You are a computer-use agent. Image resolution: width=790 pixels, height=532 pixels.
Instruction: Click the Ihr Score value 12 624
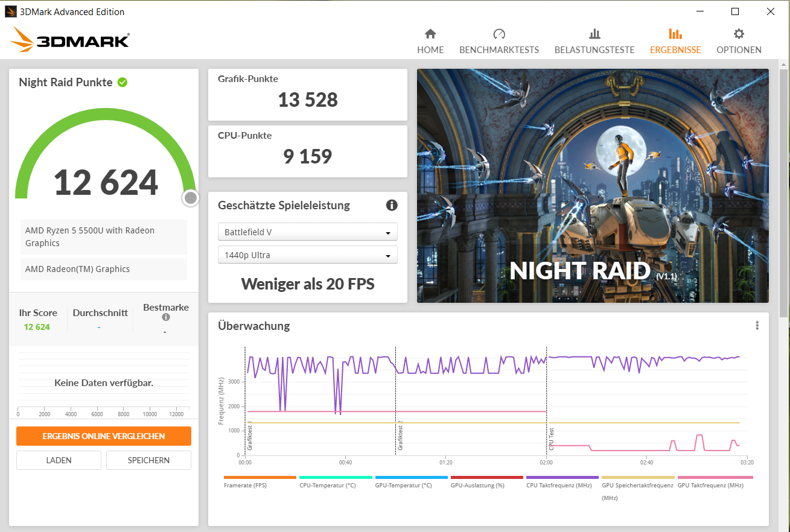[x=37, y=327]
